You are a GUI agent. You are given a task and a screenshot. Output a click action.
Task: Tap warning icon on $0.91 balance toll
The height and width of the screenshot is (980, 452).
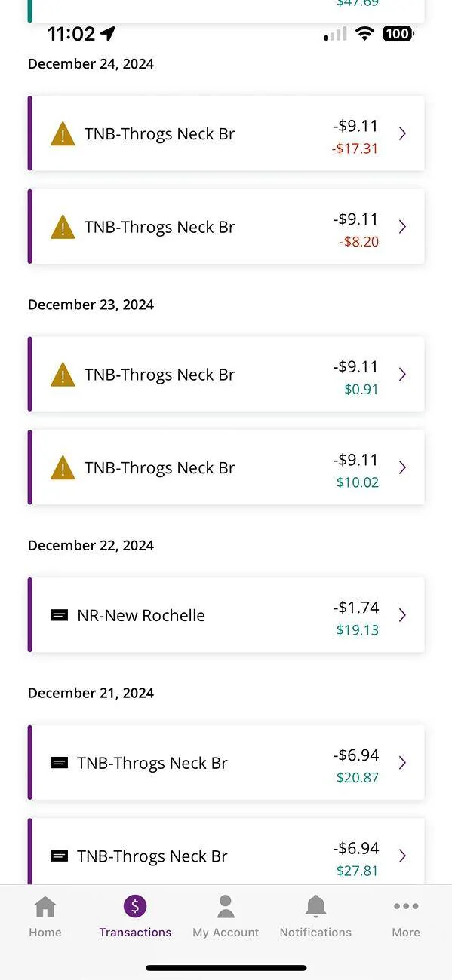(63, 375)
